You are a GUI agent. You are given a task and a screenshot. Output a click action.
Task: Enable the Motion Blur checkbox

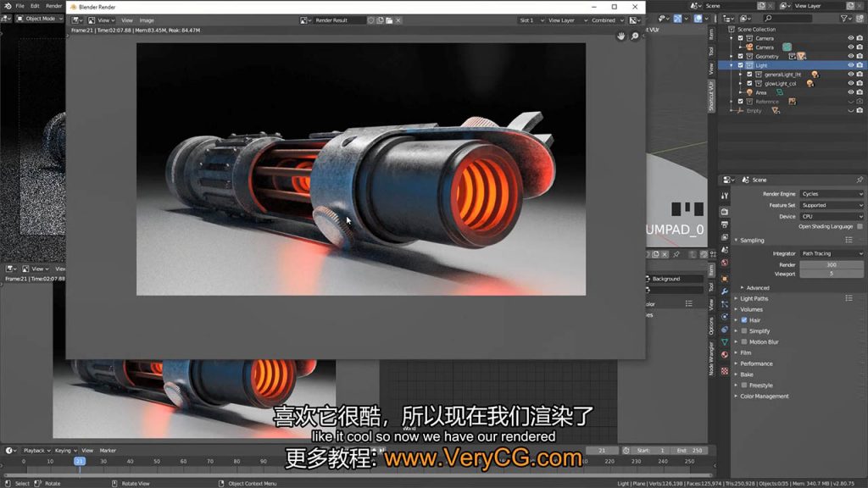744,341
